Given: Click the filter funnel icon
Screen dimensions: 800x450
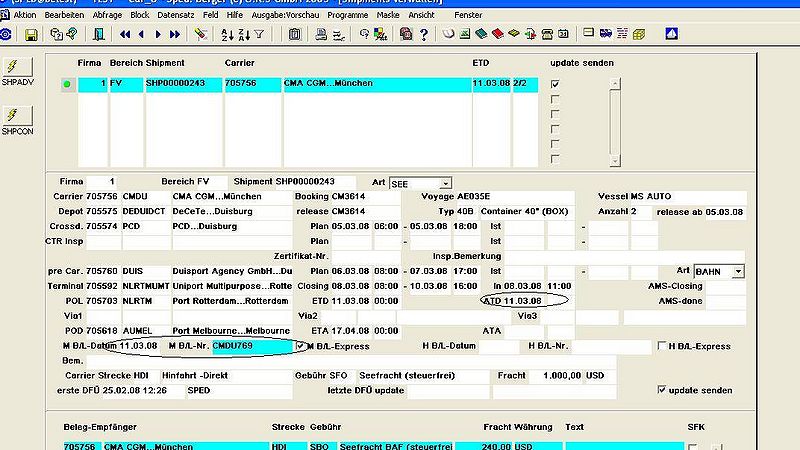Looking at the screenshot, I should (260, 35).
